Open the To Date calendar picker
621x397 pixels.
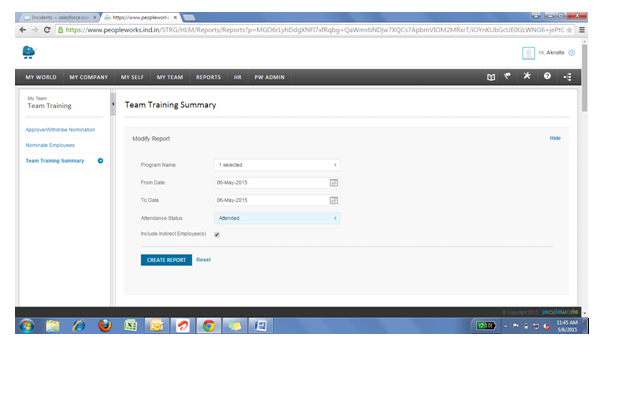[334, 200]
